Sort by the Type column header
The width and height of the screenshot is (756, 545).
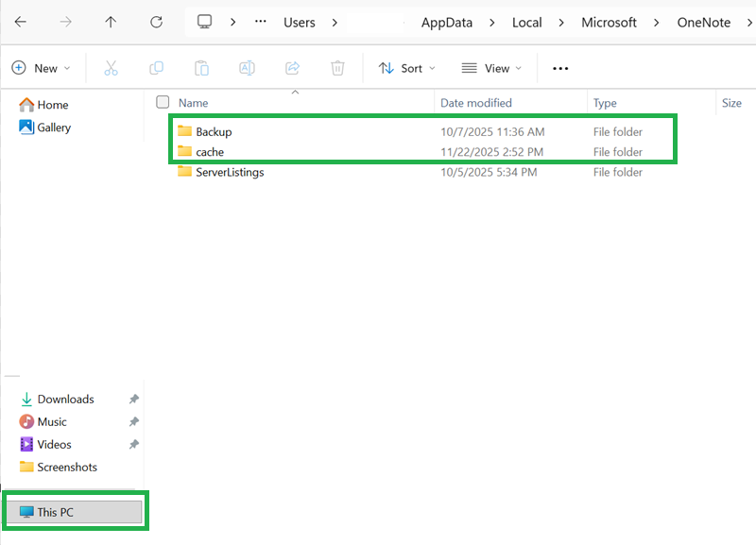click(x=605, y=103)
